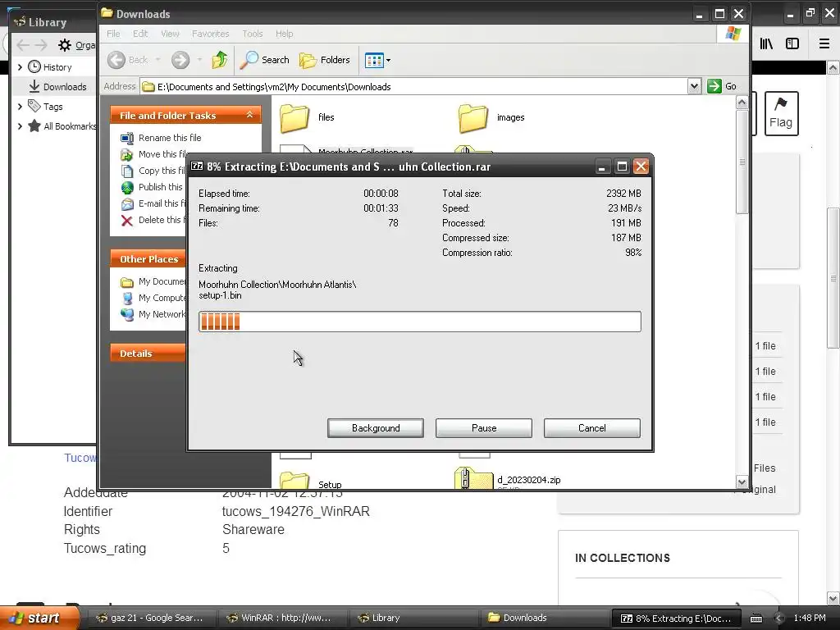
Task: Open the Help menu
Action: point(285,34)
